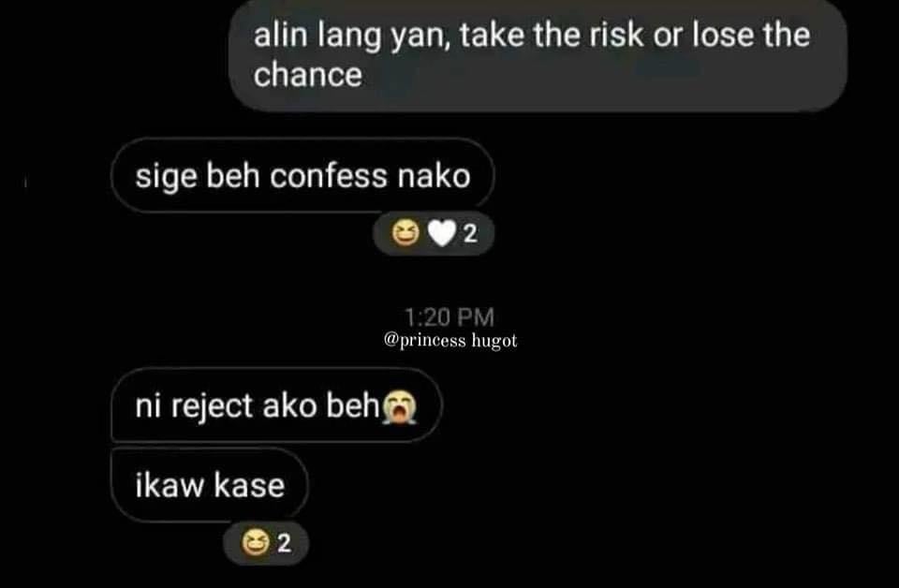Click the word 'confess' in the reply

click(x=329, y=175)
